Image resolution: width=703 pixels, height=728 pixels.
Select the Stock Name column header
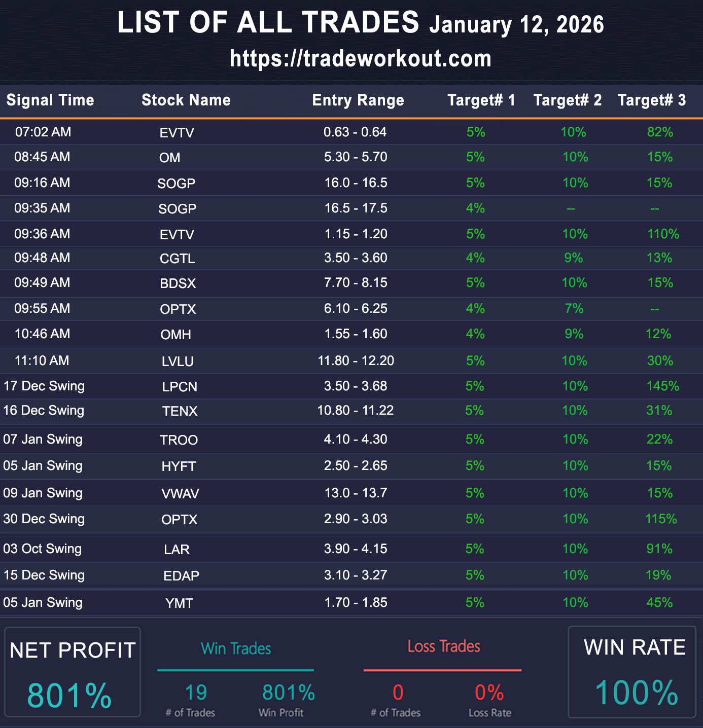(x=186, y=100)
